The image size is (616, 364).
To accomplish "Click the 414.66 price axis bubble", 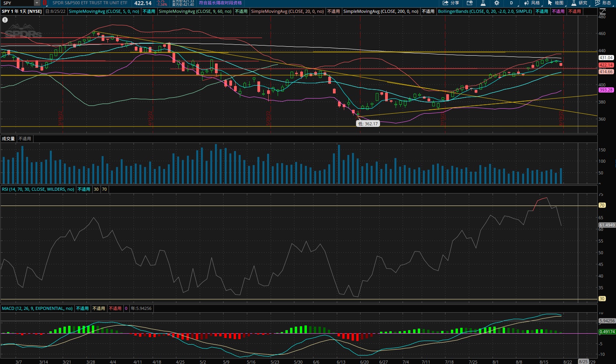I will coord(606,72).
